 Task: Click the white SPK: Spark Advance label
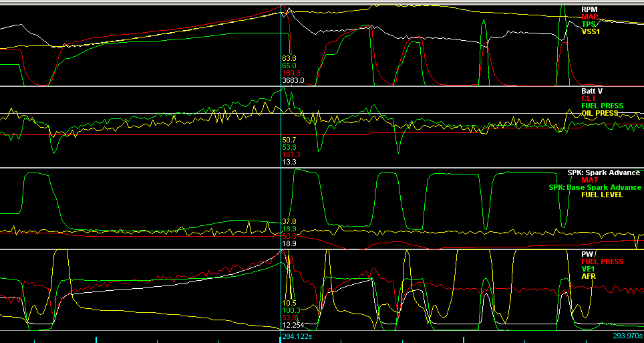pyautogui.click(x=603, y=173)
